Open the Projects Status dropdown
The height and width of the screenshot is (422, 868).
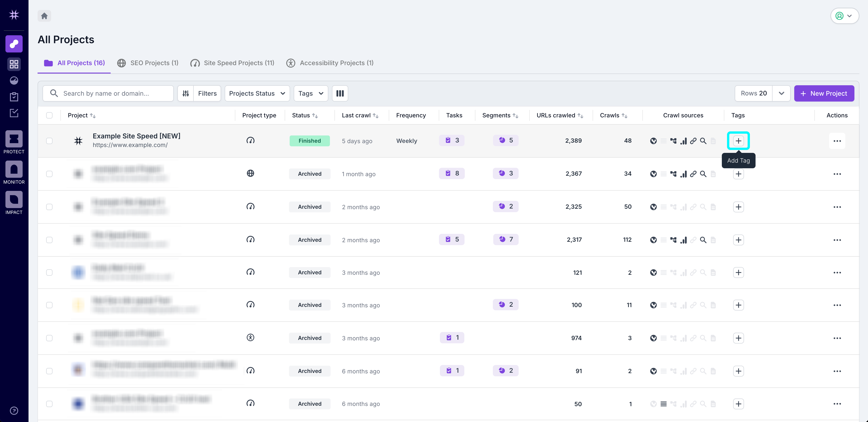click(257, 93)
